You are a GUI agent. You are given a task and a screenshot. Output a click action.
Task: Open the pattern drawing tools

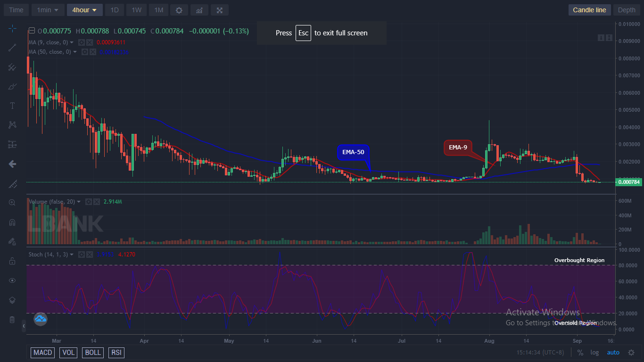point(12,125)
